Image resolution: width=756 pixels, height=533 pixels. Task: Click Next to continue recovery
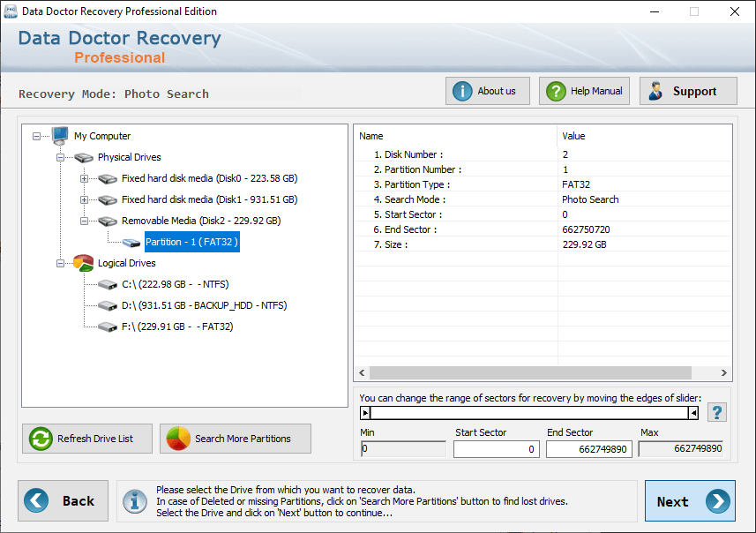click(x=690, y=500)
